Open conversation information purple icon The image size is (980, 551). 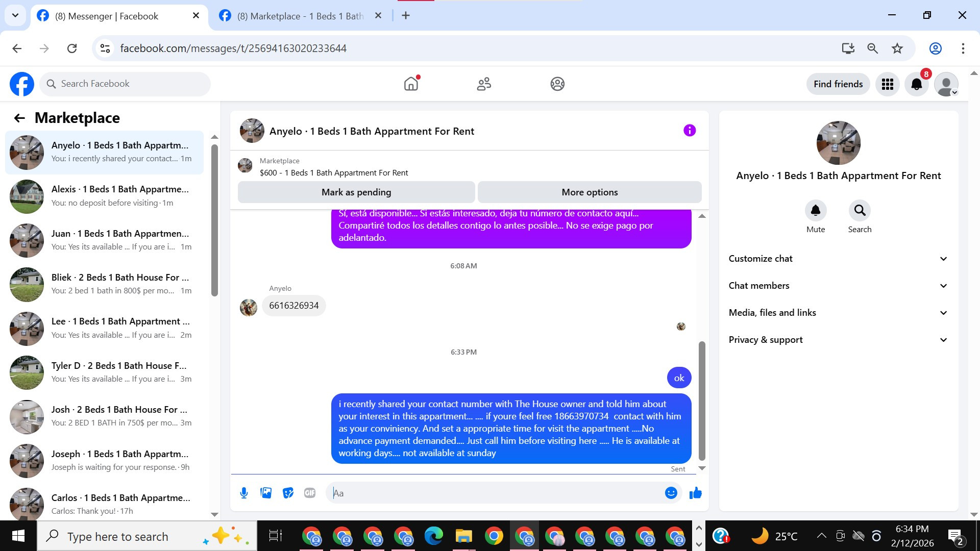pos(690,131)
